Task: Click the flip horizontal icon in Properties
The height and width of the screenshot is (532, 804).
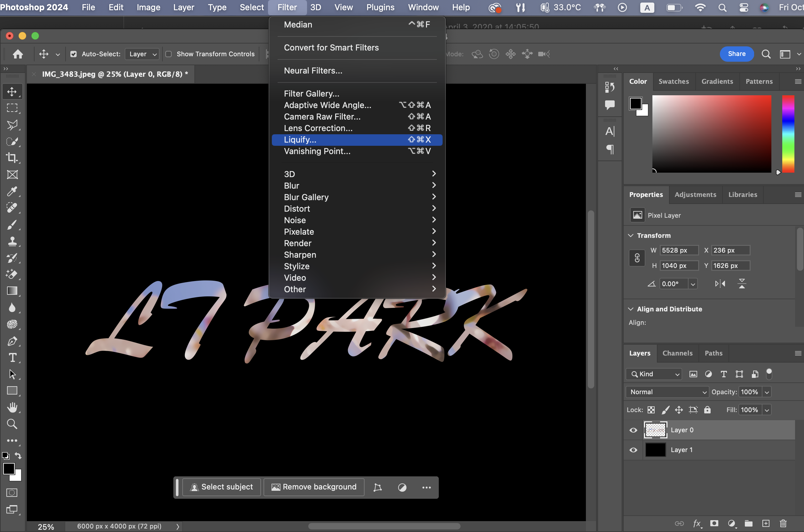Action: point(720,284)
